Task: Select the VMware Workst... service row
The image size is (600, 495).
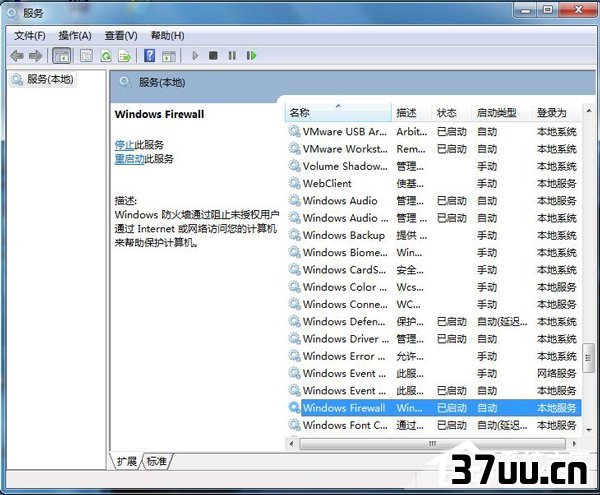Action: [433, 149]
